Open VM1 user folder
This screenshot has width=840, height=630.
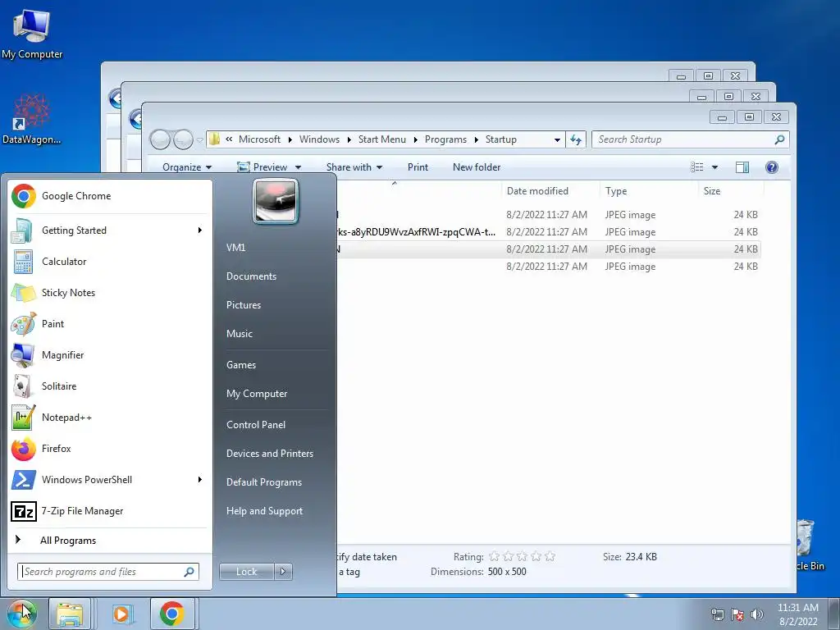coord(235,248)
